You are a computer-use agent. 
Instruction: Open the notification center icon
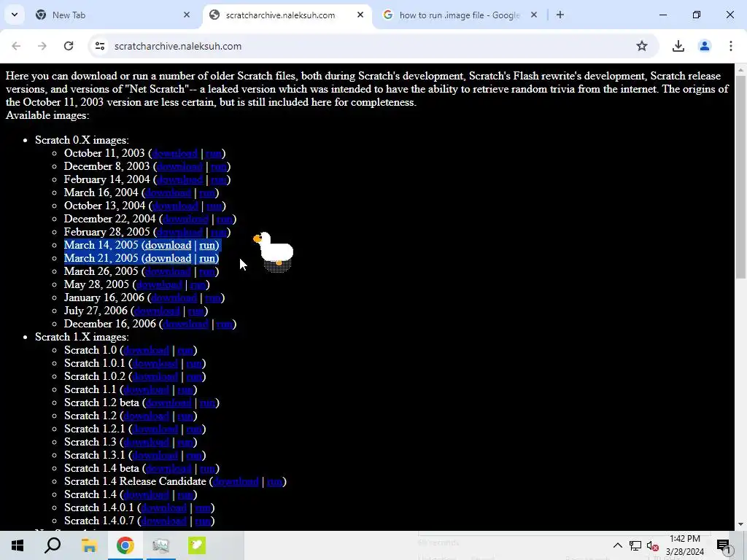(724, 545)
